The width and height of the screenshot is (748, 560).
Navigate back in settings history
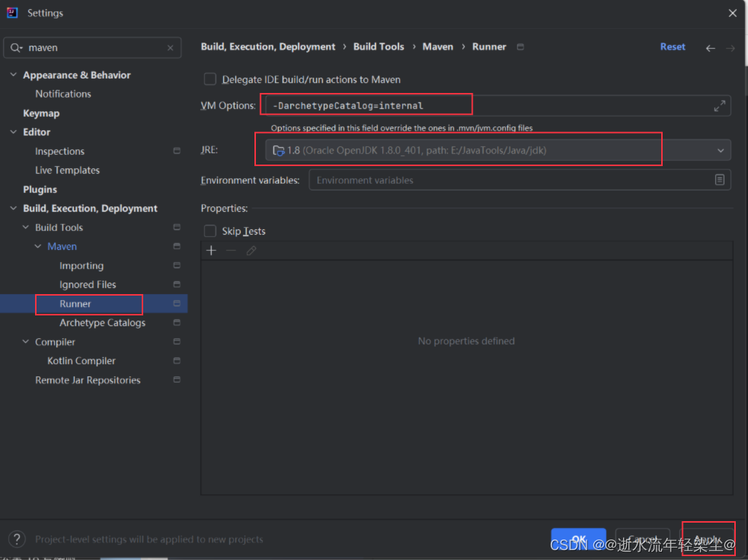(711, 48)
